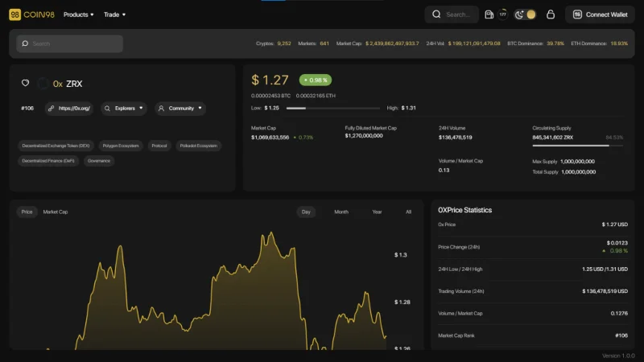Switch chart to Price tab
This screenshot has height=362, width=644.
click(x=27, y=212)
